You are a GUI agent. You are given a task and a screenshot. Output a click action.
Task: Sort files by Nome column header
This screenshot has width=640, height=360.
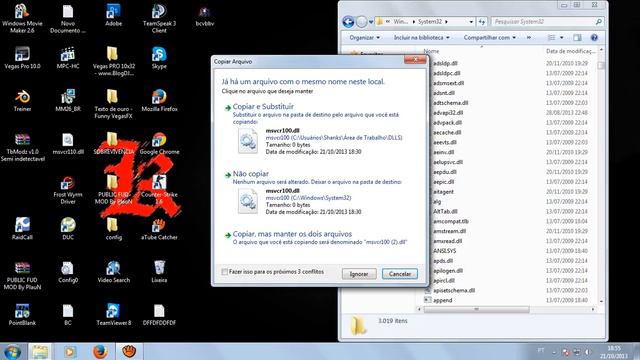point(431,51)
